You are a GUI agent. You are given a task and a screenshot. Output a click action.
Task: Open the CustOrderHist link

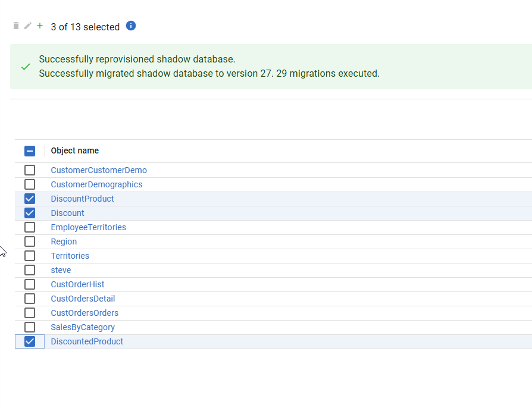[x=77, y=284]
